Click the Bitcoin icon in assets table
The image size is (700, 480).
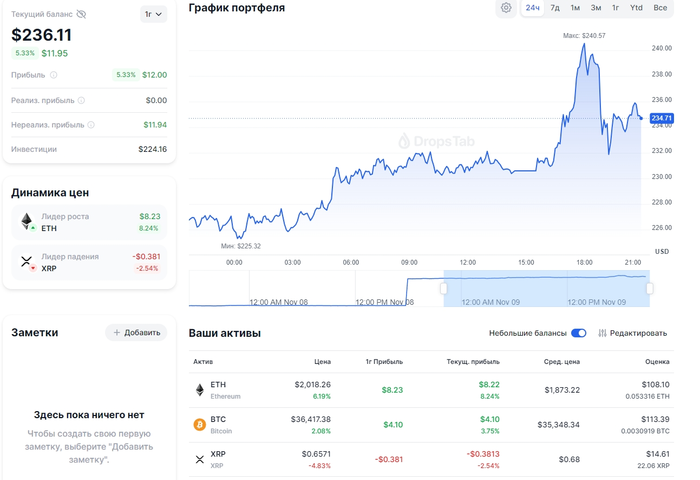pos(200,424)
